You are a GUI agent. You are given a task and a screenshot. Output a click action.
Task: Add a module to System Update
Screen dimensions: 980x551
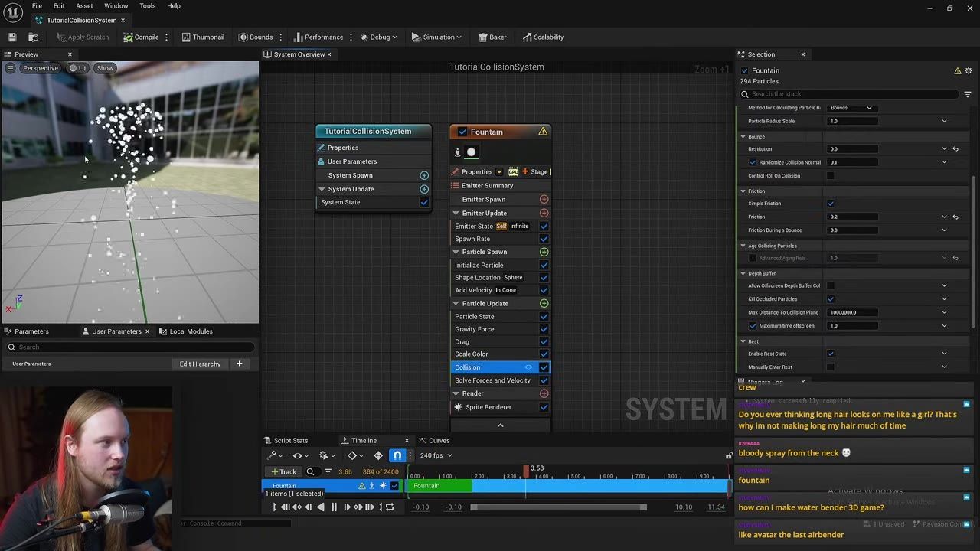pos(424,189)
